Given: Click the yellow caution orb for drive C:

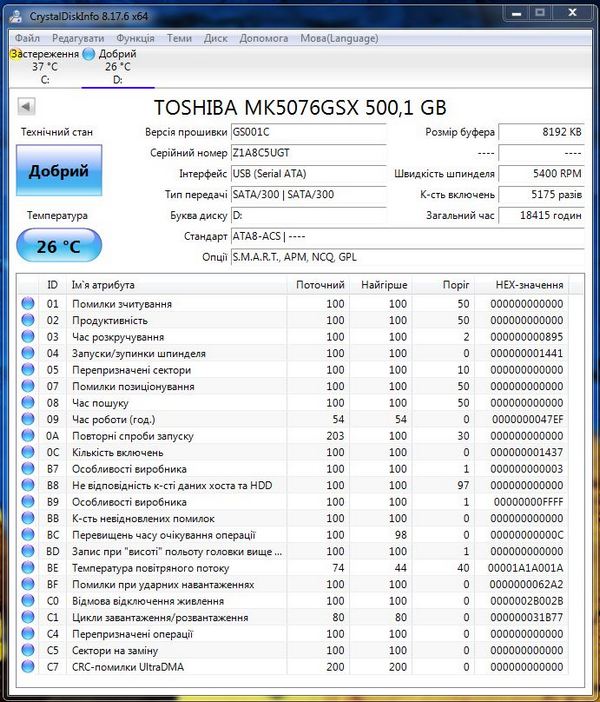Looking at the screenshot, I should pyautogui.click(x=14, y=54).
